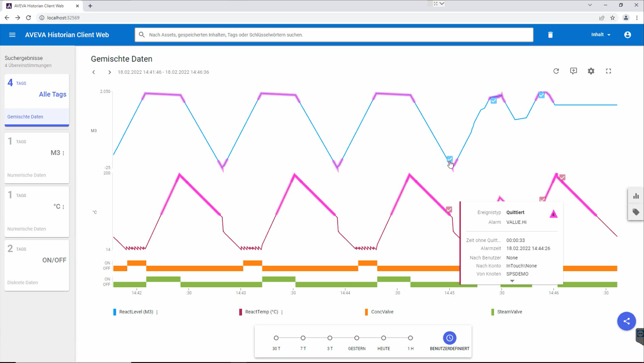Open °C card three-dot options
This screenshot has width=644, height=363.
[x=63, y=207]
